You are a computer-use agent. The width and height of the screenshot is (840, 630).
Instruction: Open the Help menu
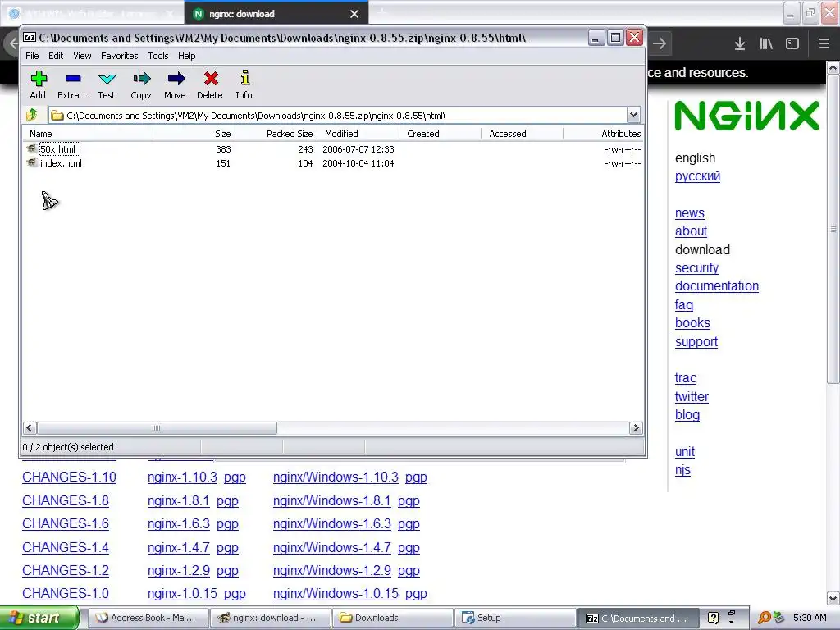[x=186, y=56]
